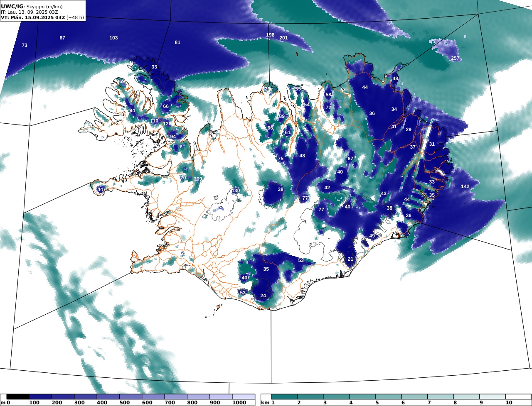Viewport: 532px width, 406px height.
Task: Click the '10' tick on the km scale
Action: point(509,403)
